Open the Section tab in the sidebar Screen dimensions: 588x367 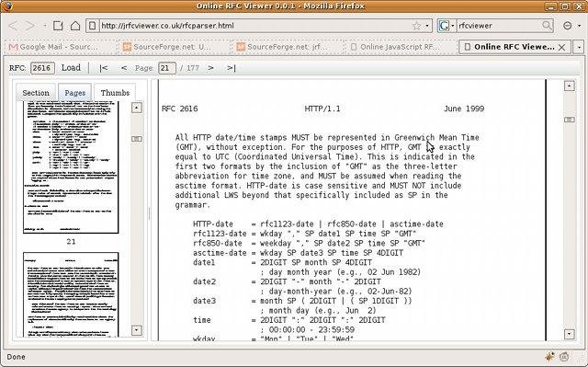pos(36,93)
